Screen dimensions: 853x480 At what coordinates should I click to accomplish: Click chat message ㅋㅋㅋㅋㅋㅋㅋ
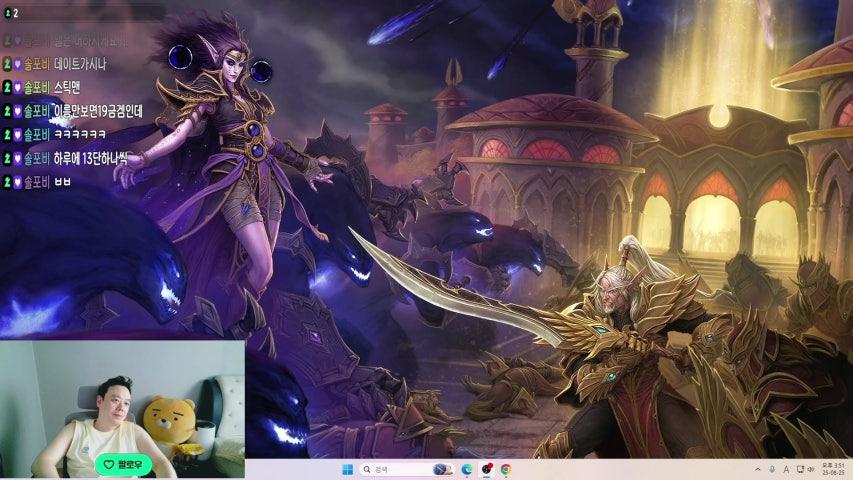79,134
